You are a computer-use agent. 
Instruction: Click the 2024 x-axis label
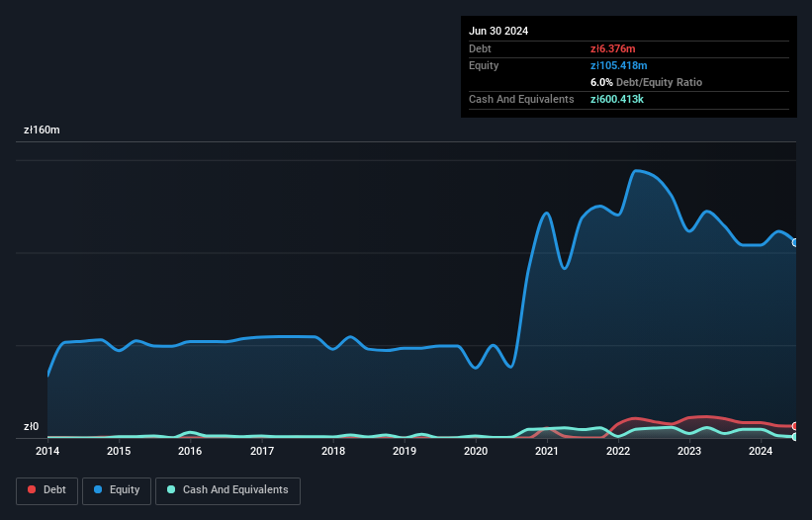click(761, 451)
